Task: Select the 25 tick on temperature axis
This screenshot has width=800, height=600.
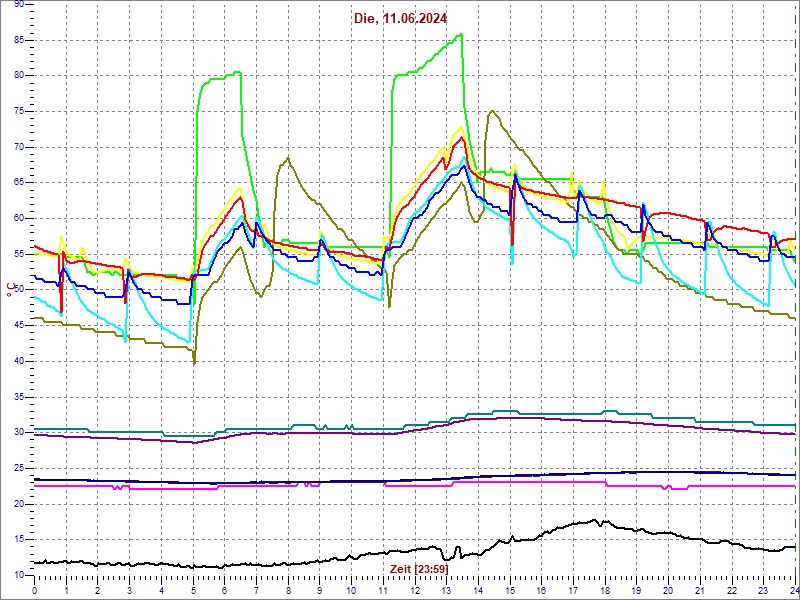Action: pyautogui.click(x=18, y=468)
